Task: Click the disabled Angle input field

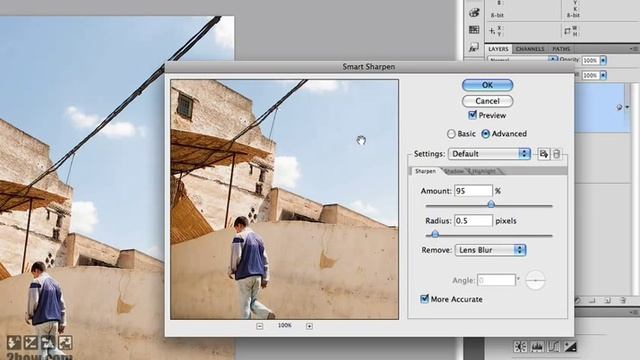Action: click(x=496, y=280)
